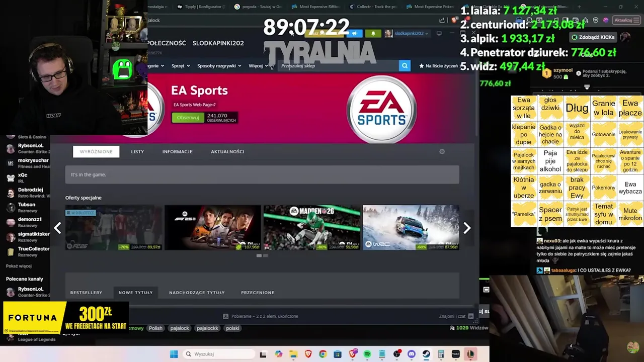
Task: Switch to the Tipply Konfigurator browser tab
Action: [201, 7]
